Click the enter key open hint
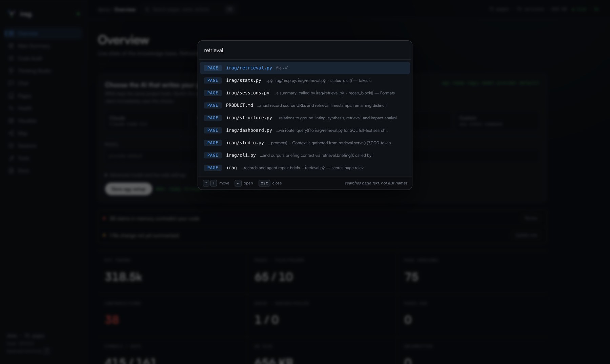Viewport: 610px width, 364px height. (238, 183)
